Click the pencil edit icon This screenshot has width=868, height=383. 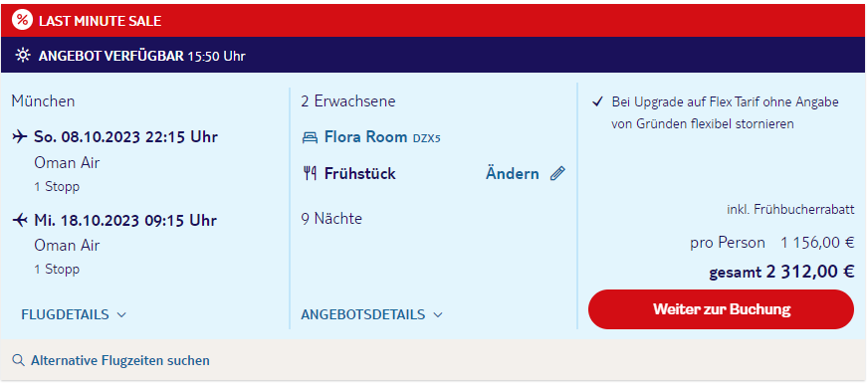click(x=557, y=174)
